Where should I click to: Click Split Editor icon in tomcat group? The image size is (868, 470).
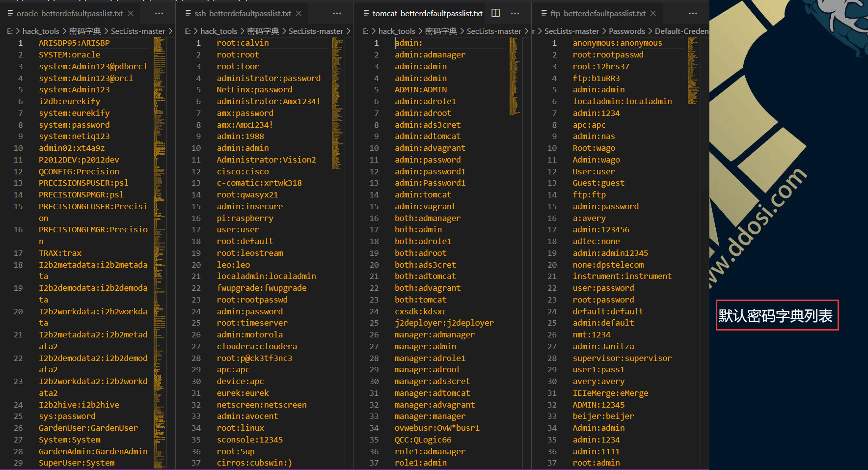[496, 13]
